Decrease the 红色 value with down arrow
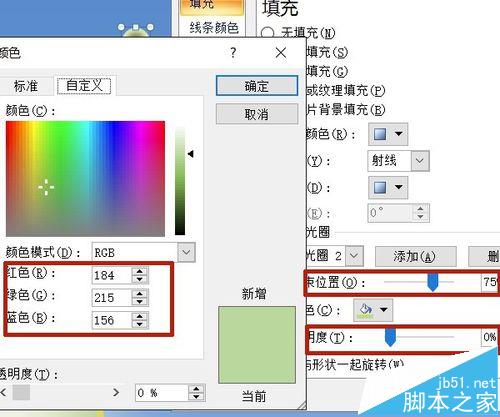The width and height of the screenshot is (500, 417). [140, 280]
